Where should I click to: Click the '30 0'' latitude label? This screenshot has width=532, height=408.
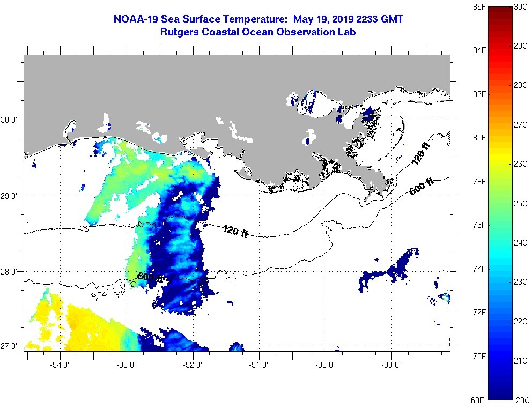point(9,120)
